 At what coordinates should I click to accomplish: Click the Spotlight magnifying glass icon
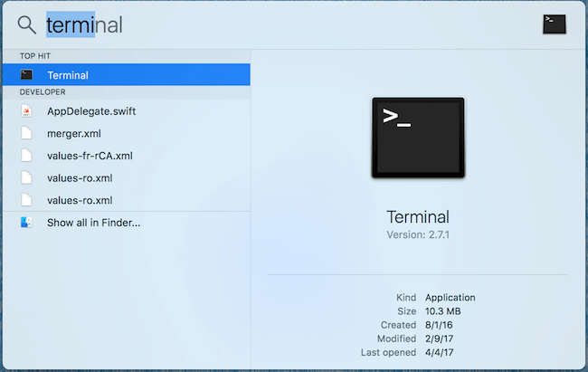pos(27,25)
